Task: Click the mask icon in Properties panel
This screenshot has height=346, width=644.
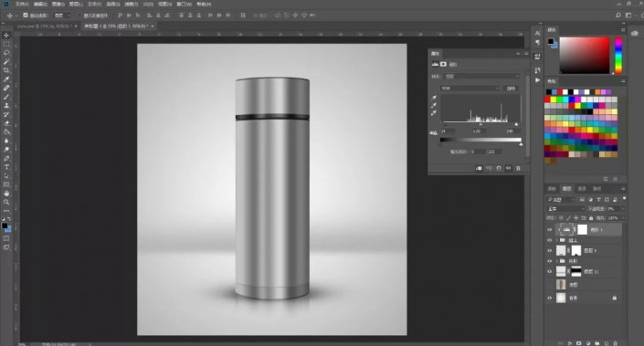Action: 443,64
